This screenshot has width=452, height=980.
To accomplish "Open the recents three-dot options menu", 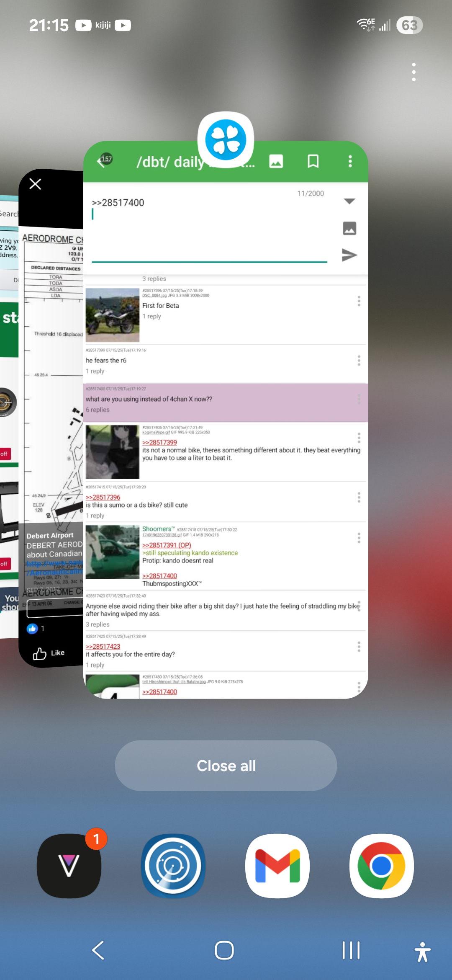I will coord(413,72).
